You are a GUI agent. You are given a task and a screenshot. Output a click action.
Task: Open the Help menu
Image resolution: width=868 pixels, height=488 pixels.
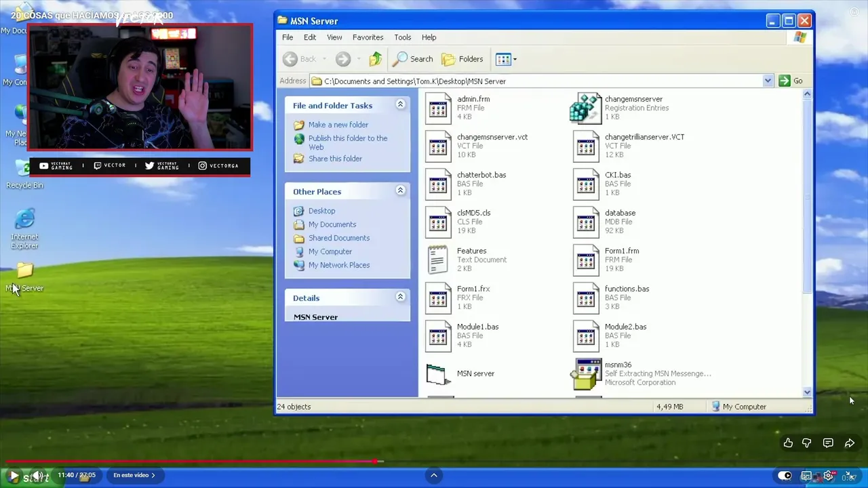[429, 37]
